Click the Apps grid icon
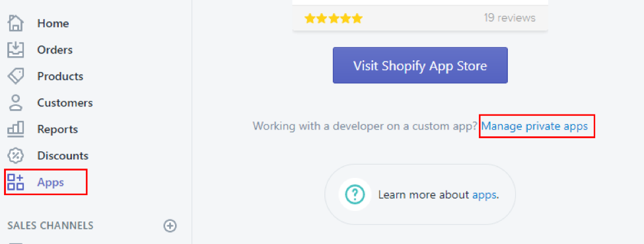Screen dimensions: 644x244 [x=16, y=182]
